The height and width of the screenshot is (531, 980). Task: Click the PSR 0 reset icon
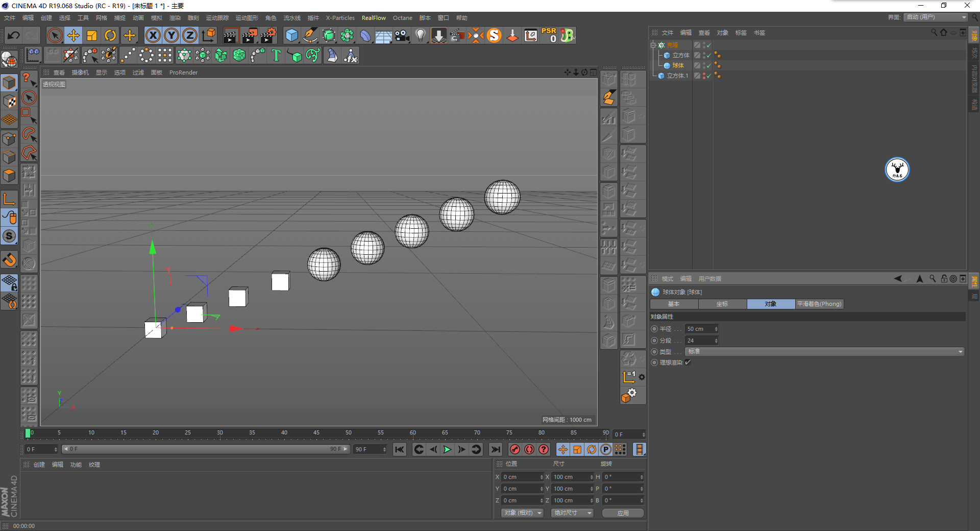click(x=549, y=35)
